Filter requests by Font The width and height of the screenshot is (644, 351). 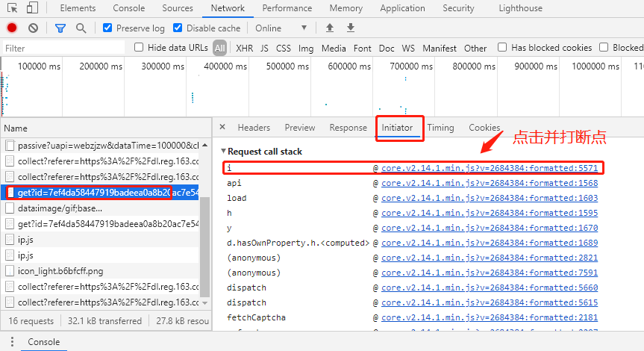coord(362,48)
